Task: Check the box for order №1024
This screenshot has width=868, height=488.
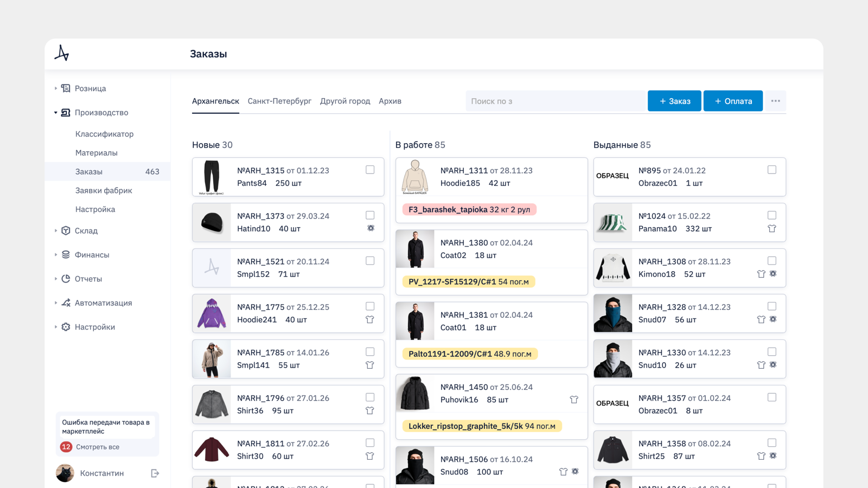Action: (x=772, y=215)
